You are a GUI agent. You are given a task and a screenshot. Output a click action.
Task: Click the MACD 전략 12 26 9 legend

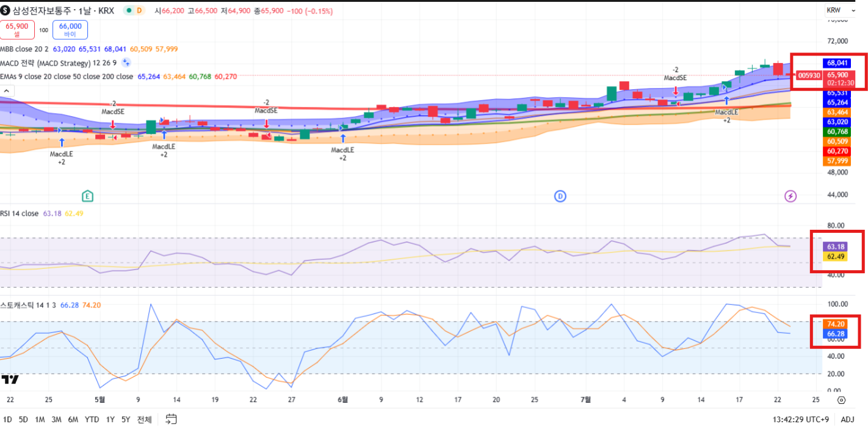[59, 62]
